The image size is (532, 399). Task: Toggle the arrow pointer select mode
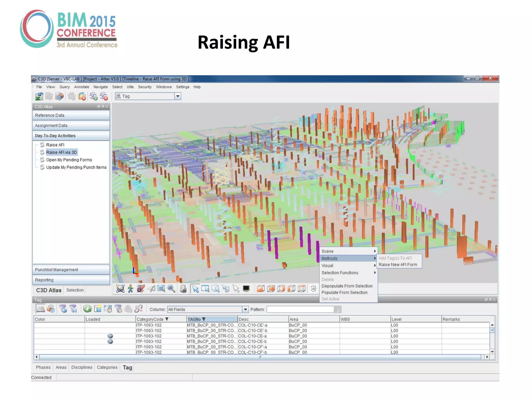(x=195, y=289)
